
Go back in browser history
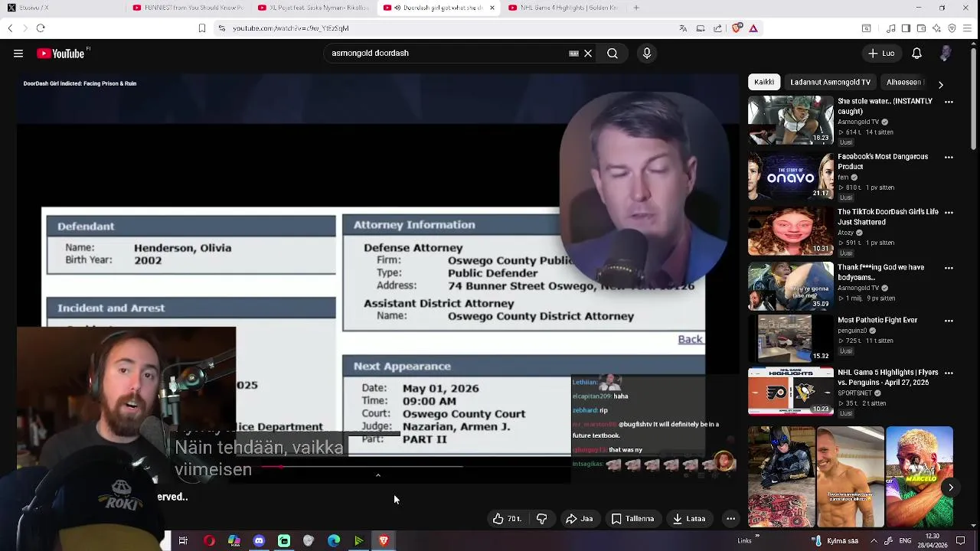coord(10,28)
